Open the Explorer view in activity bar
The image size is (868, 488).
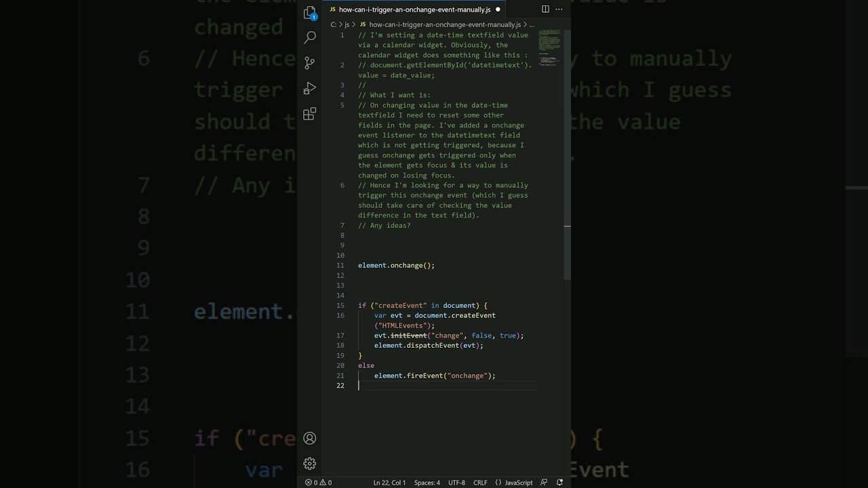point(310,13)
